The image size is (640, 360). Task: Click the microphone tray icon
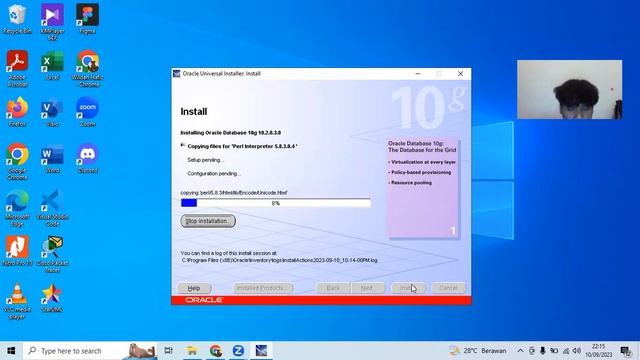click(x=542, y=351)
